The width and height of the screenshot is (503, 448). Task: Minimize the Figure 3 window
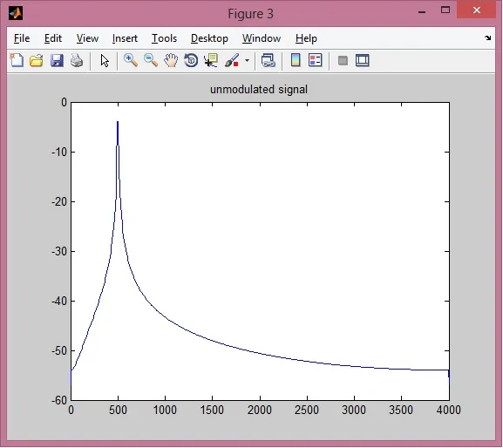(422, 11)
